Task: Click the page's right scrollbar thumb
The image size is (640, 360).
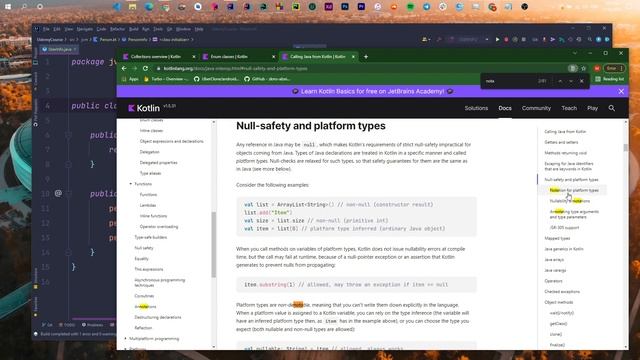Action: (x=625, y=147)
